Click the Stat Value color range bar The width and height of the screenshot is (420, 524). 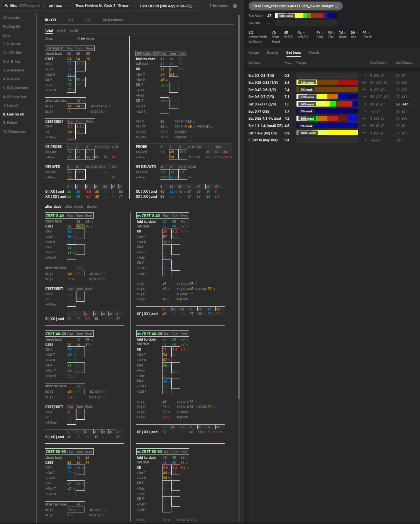(x=306, y=16)
